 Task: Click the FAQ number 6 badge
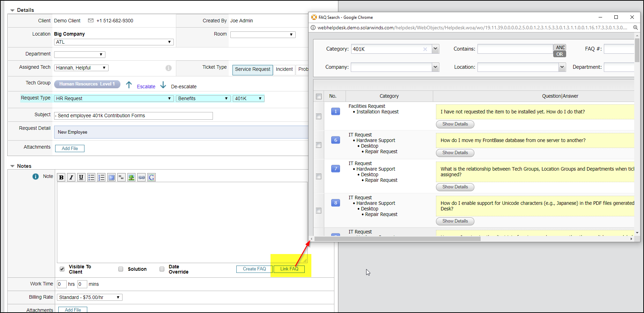click(x=335, y=140)
